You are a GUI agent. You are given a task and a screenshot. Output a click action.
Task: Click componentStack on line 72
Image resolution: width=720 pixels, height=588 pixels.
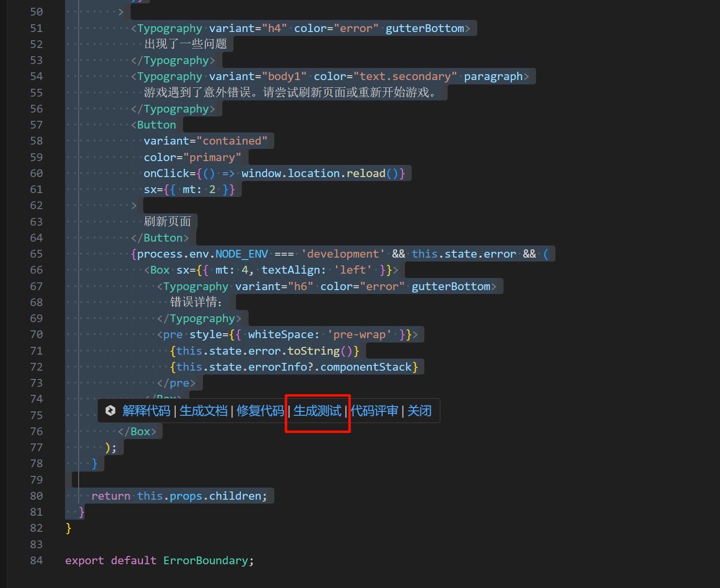(x=366, y=367)
